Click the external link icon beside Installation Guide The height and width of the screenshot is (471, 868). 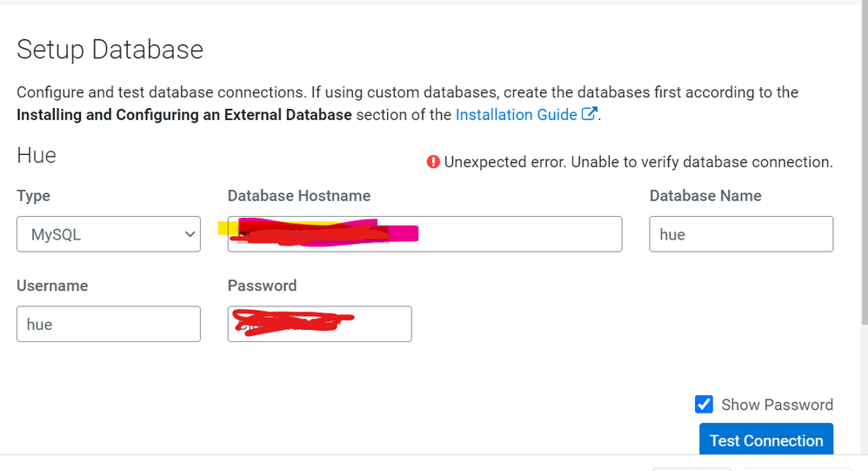click(x=589, y=113)
